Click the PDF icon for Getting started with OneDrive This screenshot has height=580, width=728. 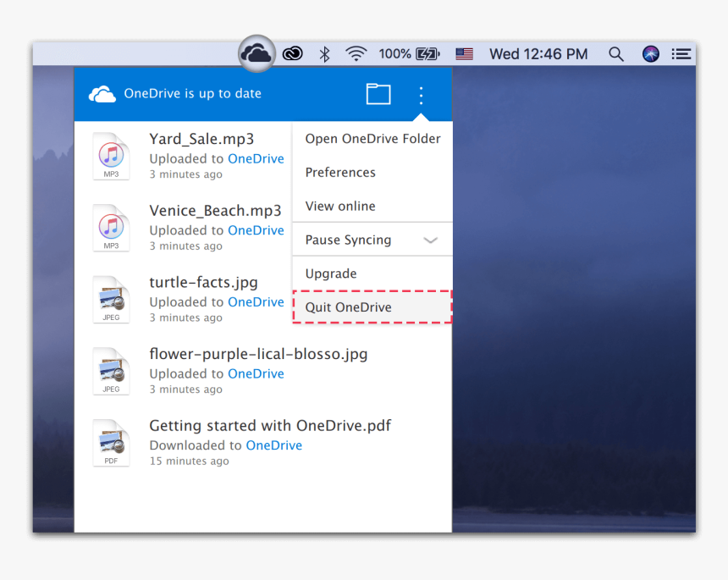coord(111,442)
